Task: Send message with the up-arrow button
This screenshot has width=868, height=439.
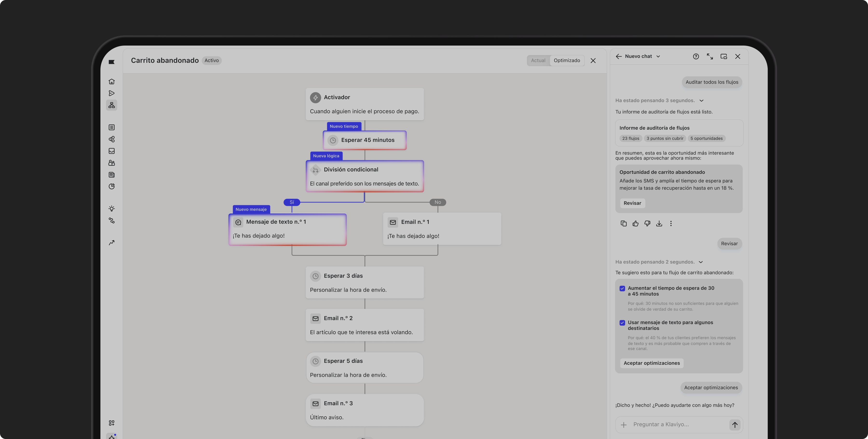Action: click(x=735, y=425)
